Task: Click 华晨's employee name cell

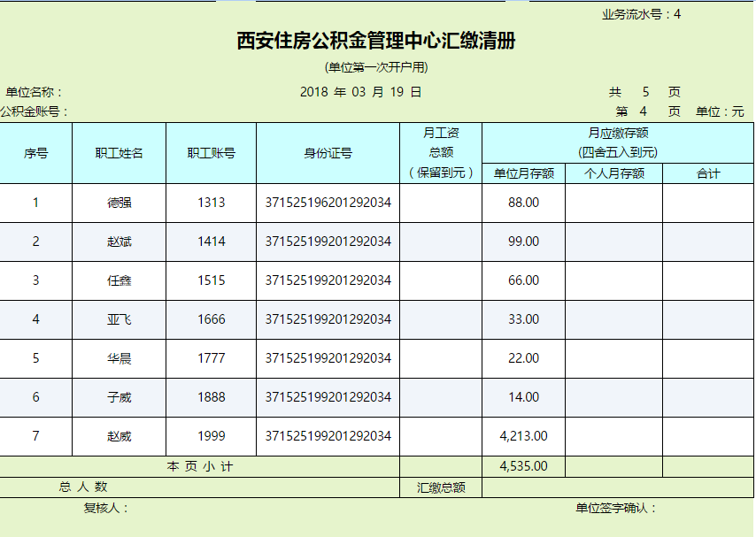Action: point(120,358)
